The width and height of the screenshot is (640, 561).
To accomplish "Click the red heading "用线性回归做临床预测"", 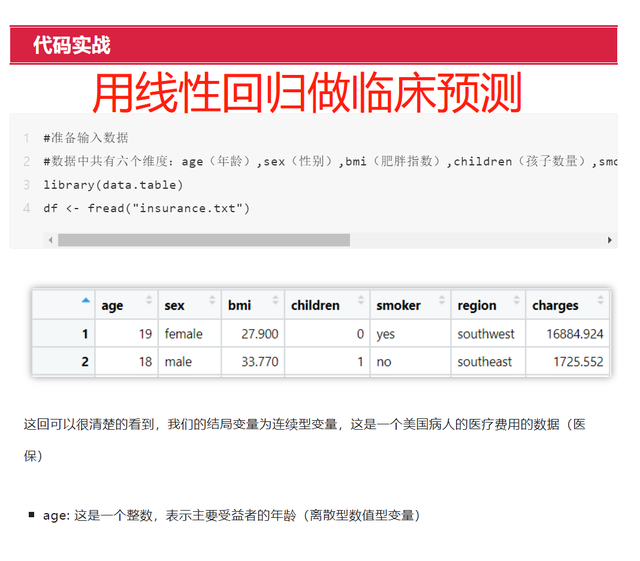I will pyautogui.click(x=307, y=92).
